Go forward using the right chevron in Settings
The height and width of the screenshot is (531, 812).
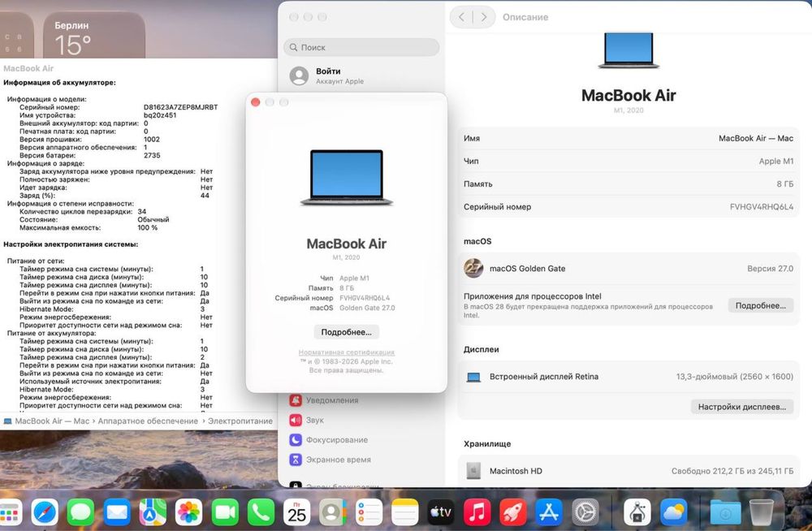[x=484, y=17]
